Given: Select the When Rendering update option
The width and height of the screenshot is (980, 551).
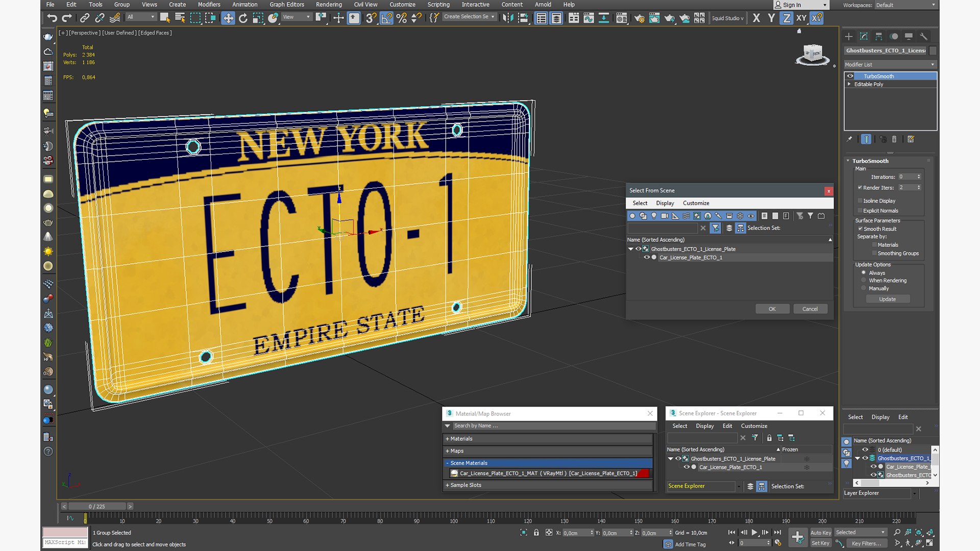Looking at the screenshot, I should (x=864, y=280).
